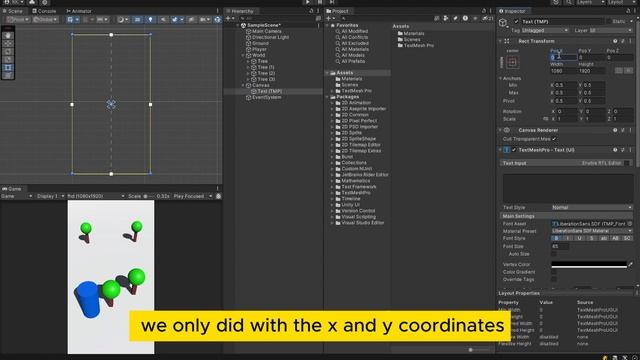
Task: Select the Rect tool in Scene toolbar
Action: pos(8,68)
